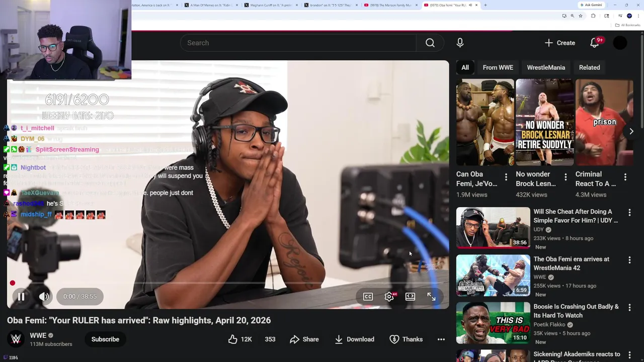Screen dimensions: 644x362
Task: Switch to 'A Man Of Memes on X' browser tab
Action: 210,5
